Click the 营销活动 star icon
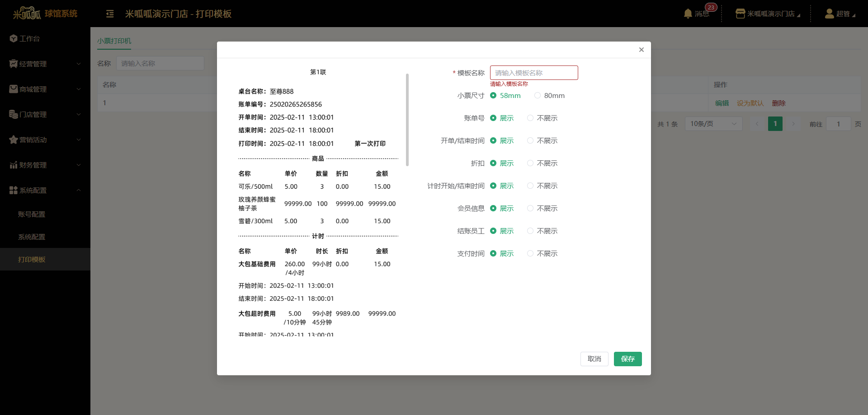868x415 pixels. coord(14,140)
